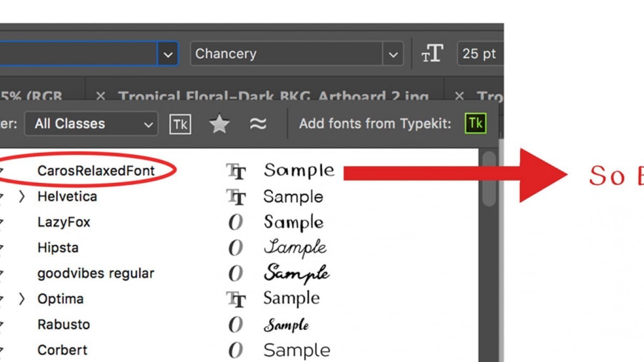The image size is (644, 362).
Task: Select the CarosRelaxedFont font
Action: coord(96,170)
